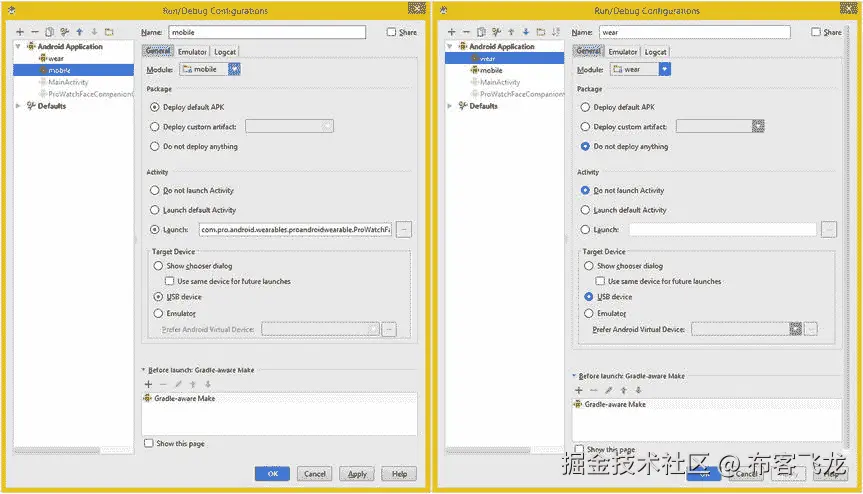Move configuration down arrow in left dialog
The image size is (863, 494).
(x=94, y=32)
